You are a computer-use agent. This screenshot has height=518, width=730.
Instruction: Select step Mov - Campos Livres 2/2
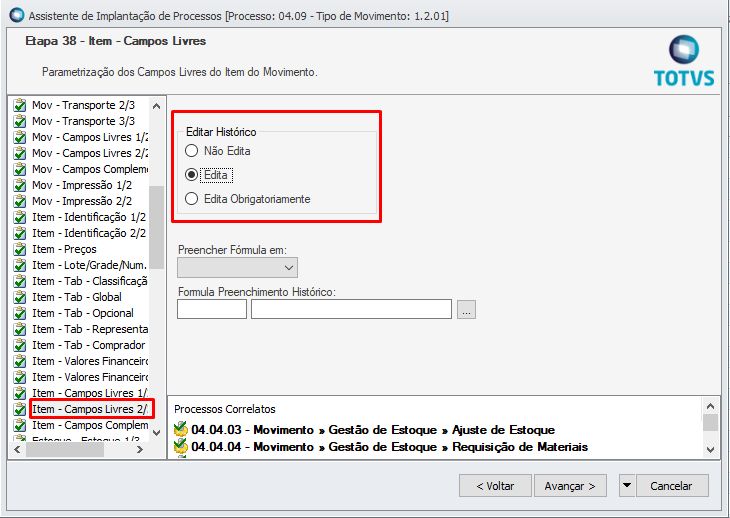90,154
